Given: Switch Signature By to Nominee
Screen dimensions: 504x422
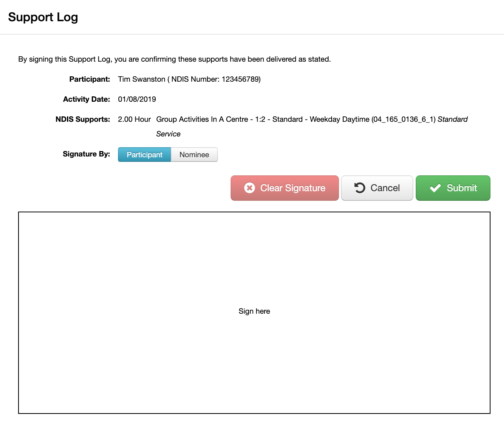Looking at the screenshot, I should pyautogui.click(x=194, y=155).
